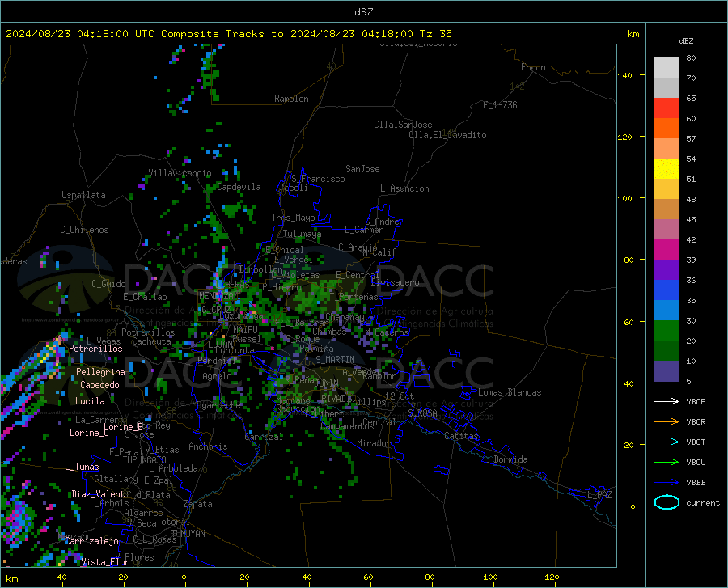Screen dimensions: 728x588
Task: Click the cyan VBCT arrow in legend
Action: [x=667, y=442]
